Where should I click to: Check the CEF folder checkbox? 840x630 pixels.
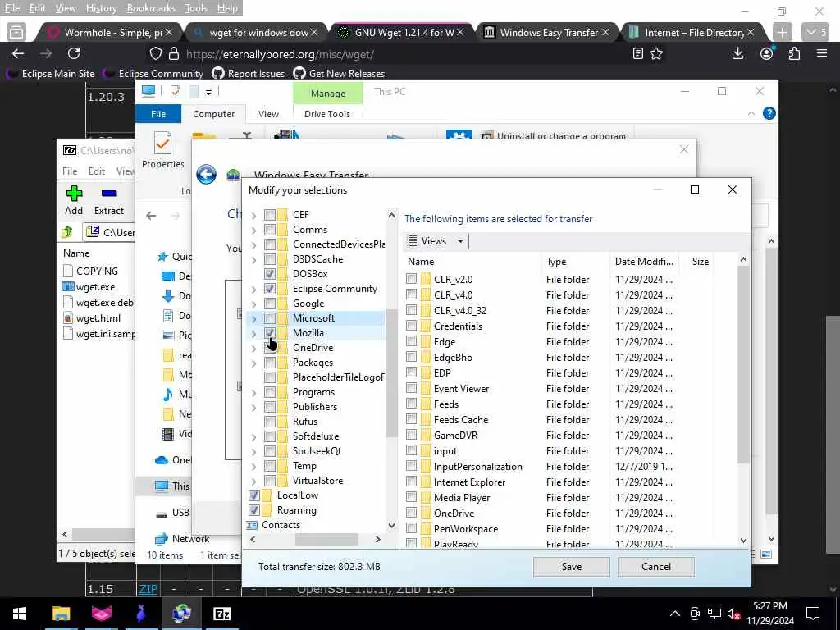pyautogui.click(x=270, y=215)
